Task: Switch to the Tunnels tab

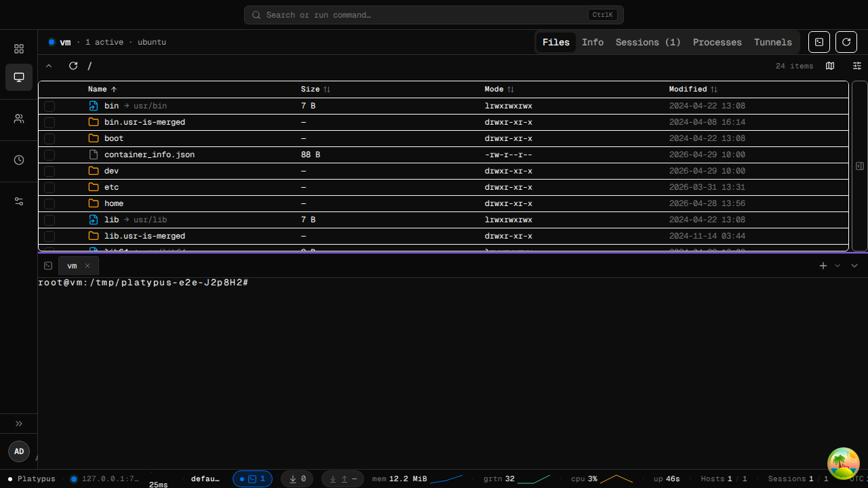Action: tap(773, 42)
